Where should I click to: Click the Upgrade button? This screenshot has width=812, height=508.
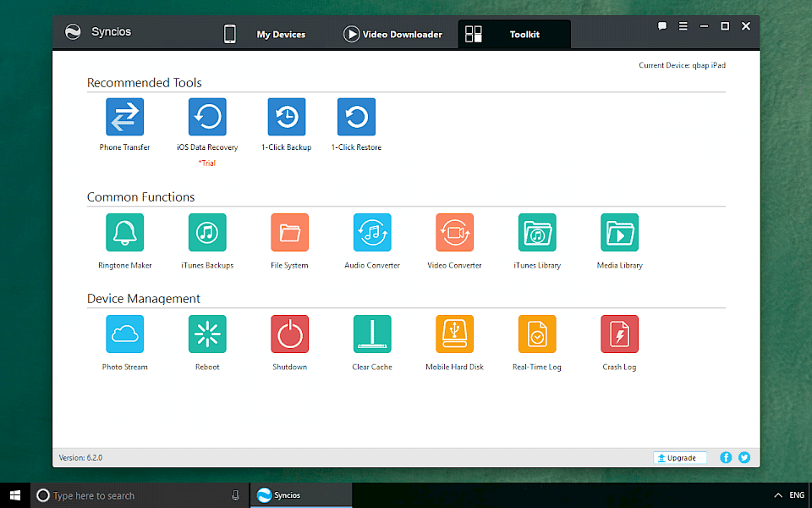680,458
